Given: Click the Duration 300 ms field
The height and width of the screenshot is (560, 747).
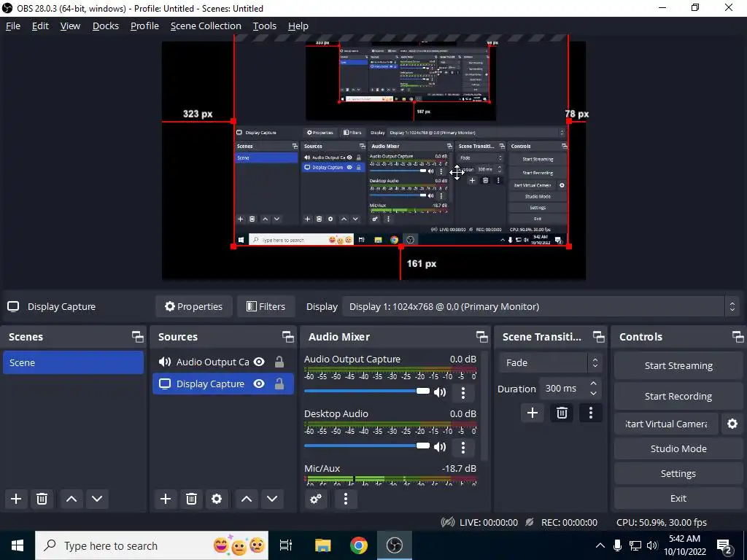Looking at the screenshot, I should coord(563,389).
